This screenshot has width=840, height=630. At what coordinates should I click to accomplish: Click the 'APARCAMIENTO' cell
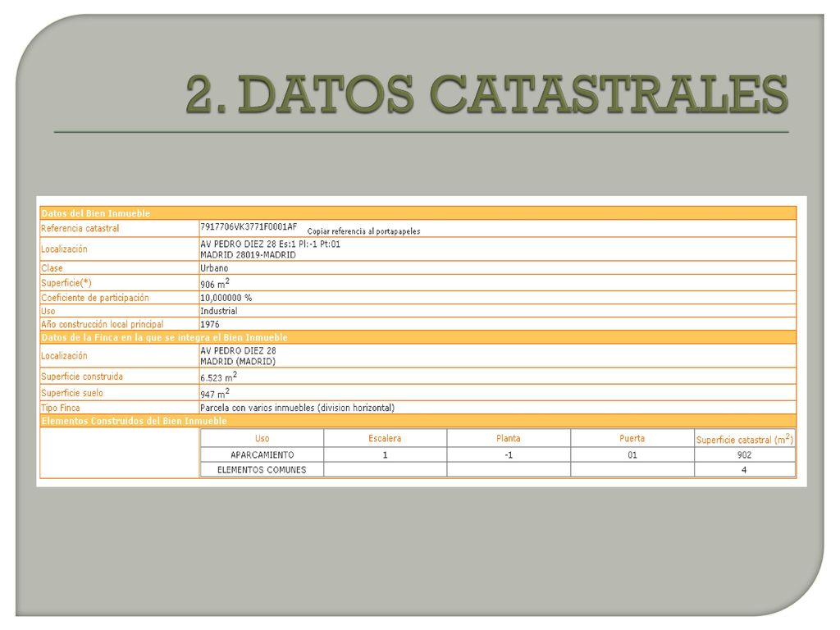pyautogui.click(x=262, y=454)
